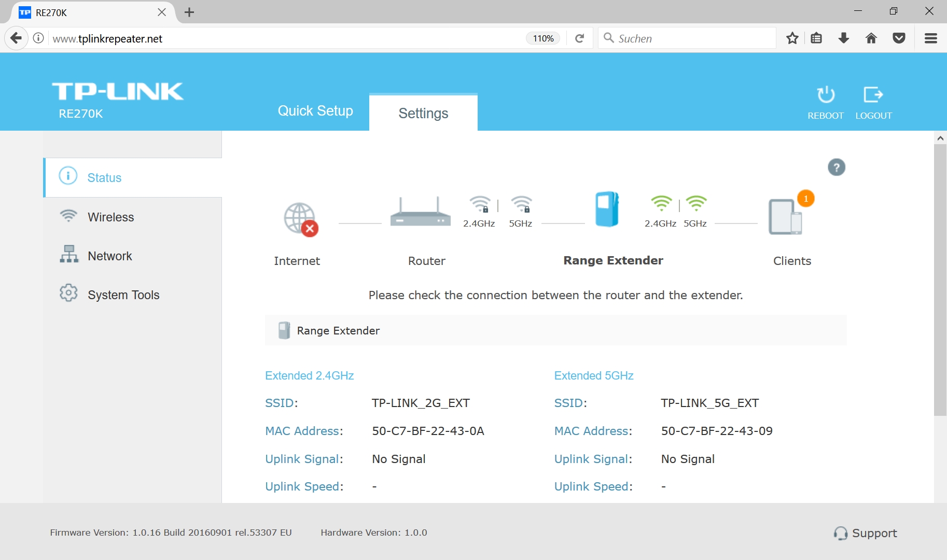Click router 5GHz locked wifi icon
Screen dimensions: 947x560
tap(521, 204)
